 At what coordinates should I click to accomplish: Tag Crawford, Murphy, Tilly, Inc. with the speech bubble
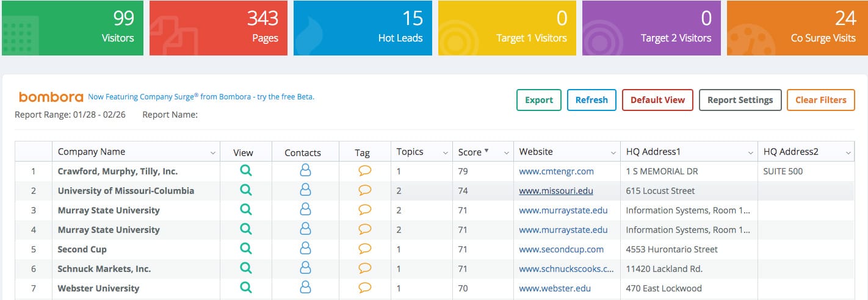(x=365, y=171)
